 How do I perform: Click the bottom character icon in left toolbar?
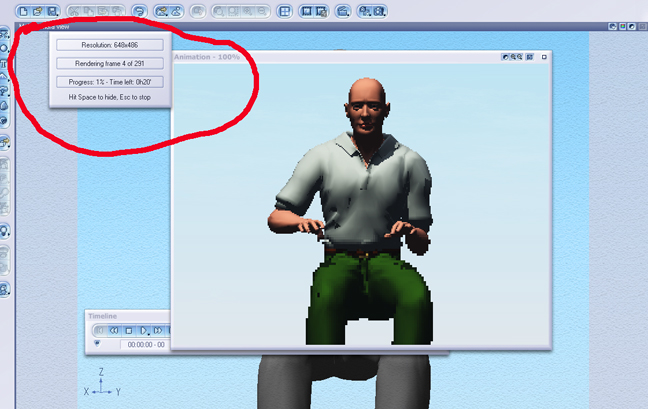(x=5, y=290)
